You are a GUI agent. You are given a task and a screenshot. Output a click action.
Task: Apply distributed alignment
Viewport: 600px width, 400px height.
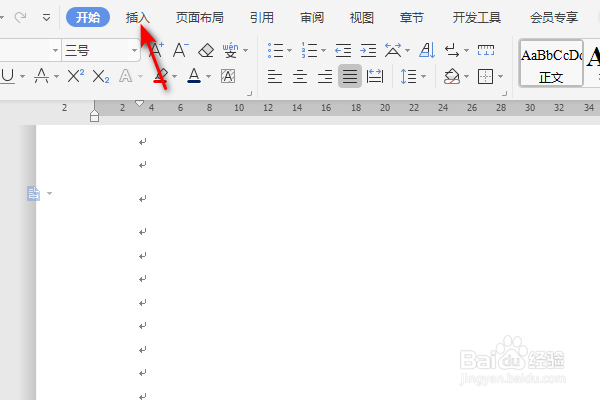tap(375, 76)
